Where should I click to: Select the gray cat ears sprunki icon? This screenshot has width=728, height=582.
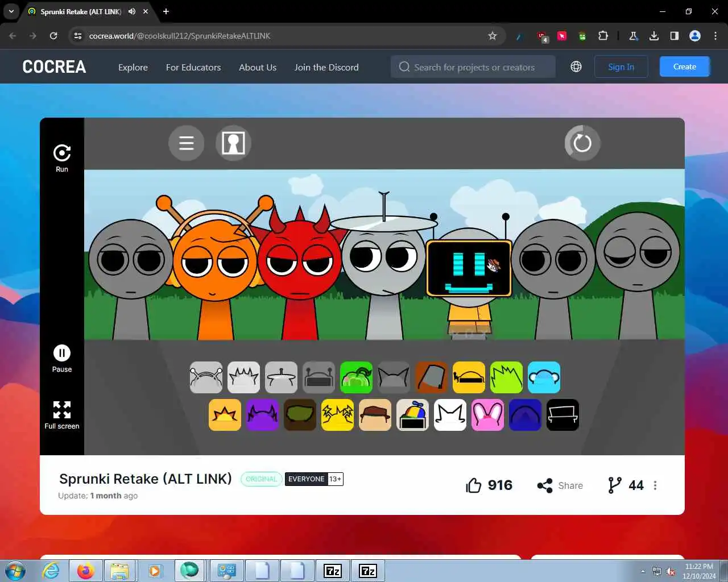(x=394, y=377)
